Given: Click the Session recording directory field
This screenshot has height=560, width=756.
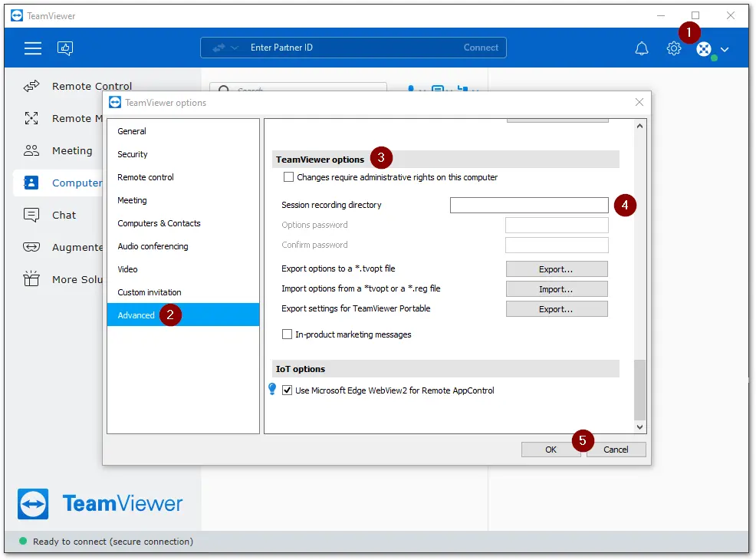Looking at the screenshot, I should 529,205.
